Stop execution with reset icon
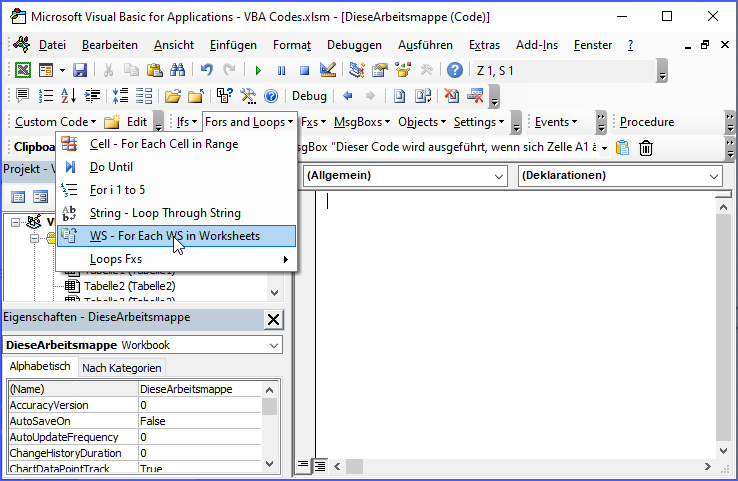This screenshot has height=481, width=738. coord(305,71)
